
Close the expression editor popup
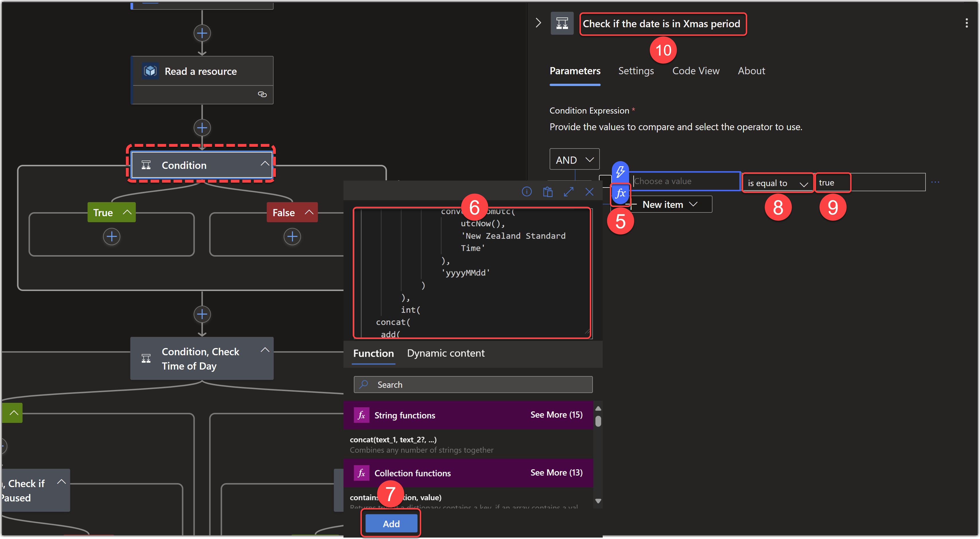[x=589, y=192]
